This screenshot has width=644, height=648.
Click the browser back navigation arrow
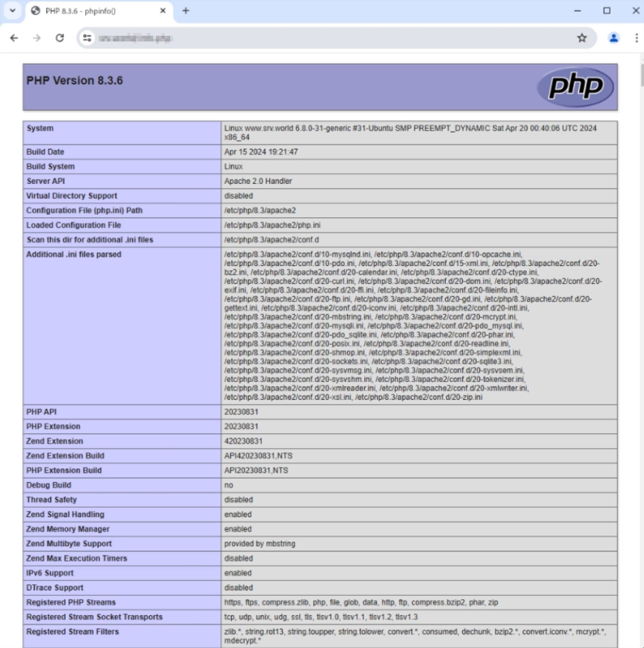(x=14, y=38)
